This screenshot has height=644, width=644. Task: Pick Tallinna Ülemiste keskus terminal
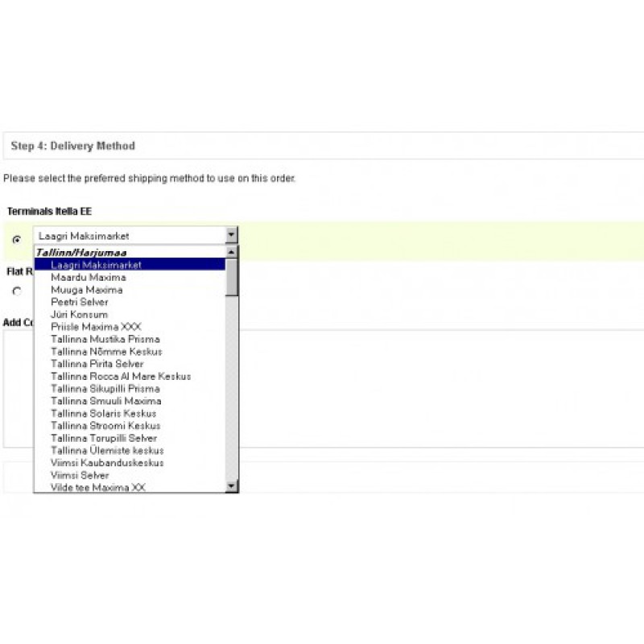[x=130, y=450]
